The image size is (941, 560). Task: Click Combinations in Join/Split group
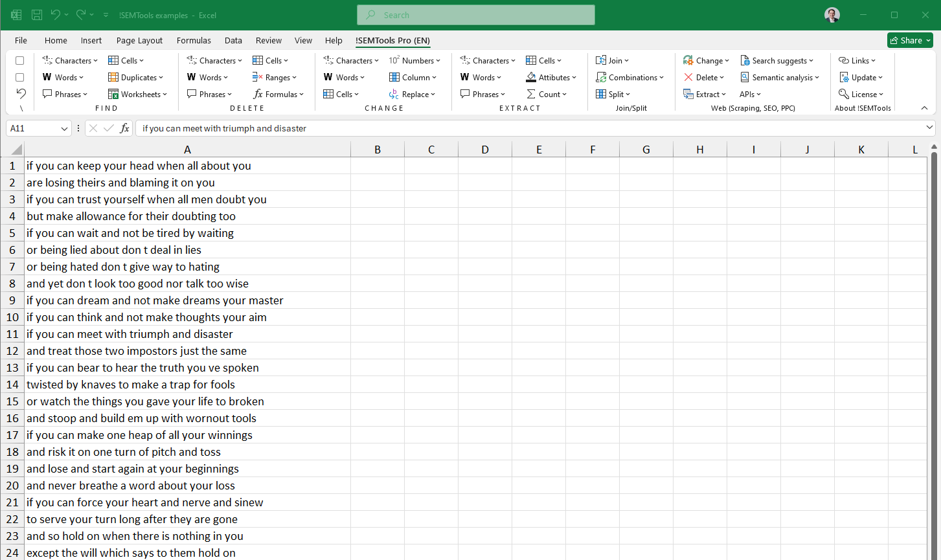point(630,78)
